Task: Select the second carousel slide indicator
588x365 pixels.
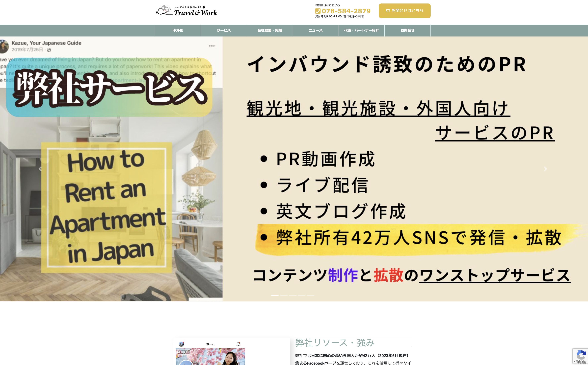Action: pos(284,295)
